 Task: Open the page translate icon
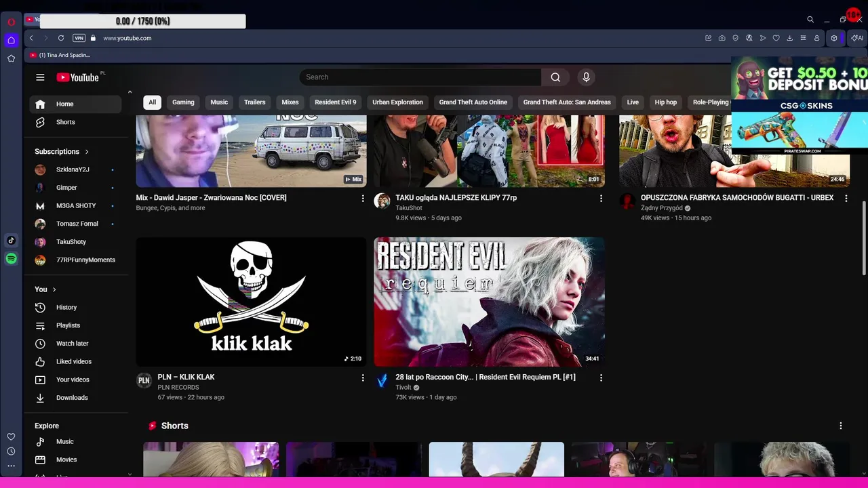(749, 38)
